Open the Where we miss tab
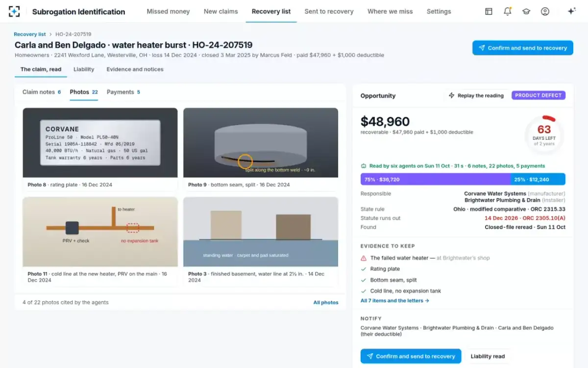Image resolution: width=588 pixels, height=368 pixels. coord(390,11)
